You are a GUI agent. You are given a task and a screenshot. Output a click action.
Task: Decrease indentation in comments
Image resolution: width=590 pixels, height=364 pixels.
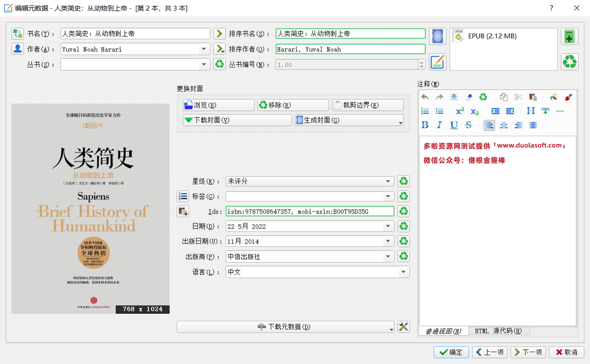coord(510,111)
